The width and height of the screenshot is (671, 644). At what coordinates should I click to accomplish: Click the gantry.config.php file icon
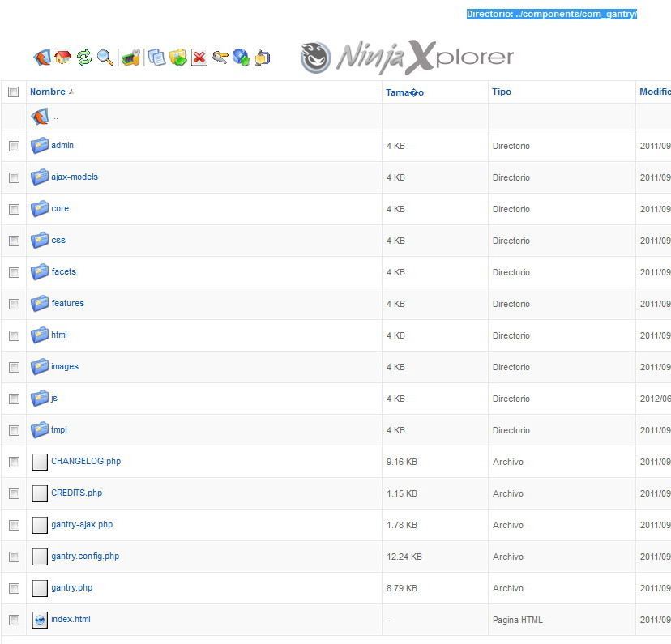coord(40,557)
